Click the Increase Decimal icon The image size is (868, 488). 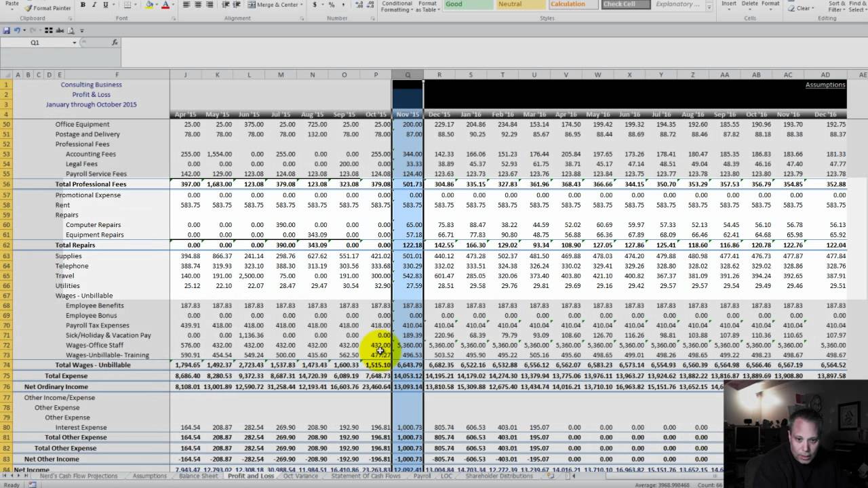358,5
